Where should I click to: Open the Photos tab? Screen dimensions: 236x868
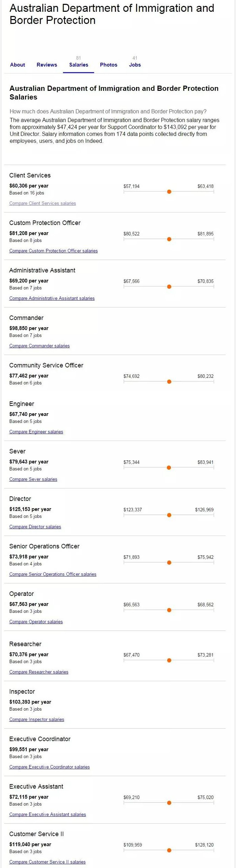109,65
